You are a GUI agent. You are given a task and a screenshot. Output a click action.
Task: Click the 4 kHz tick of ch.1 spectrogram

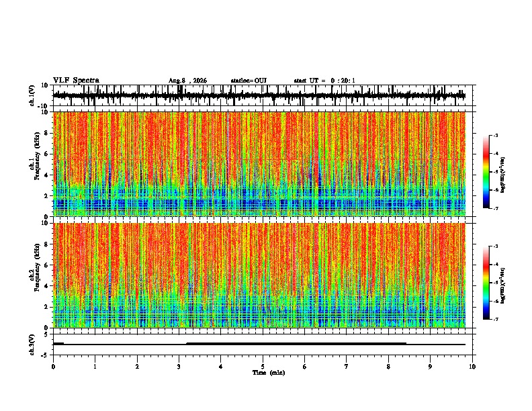pyautogui.click(x=46, y=175)
